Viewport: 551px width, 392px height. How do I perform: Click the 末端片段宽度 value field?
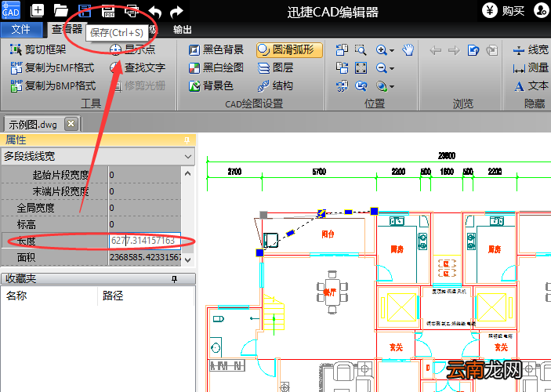[x=145, y=191]
